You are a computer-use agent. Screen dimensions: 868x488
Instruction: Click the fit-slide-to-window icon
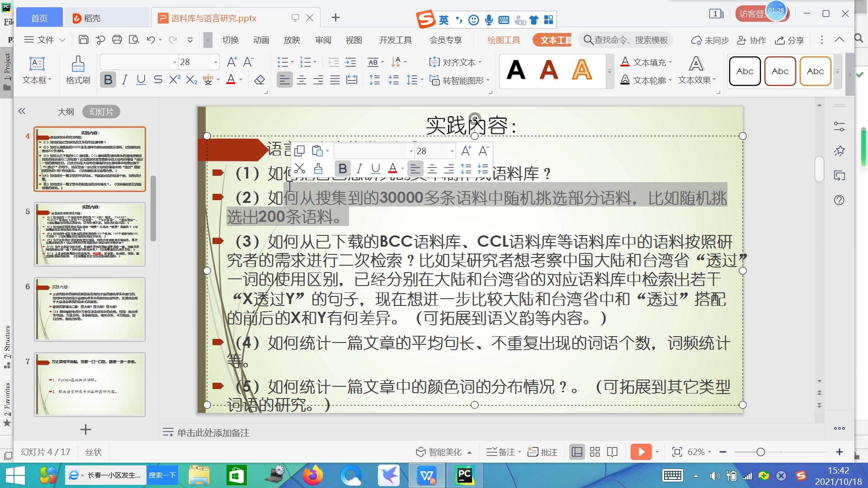coord(677,452)
